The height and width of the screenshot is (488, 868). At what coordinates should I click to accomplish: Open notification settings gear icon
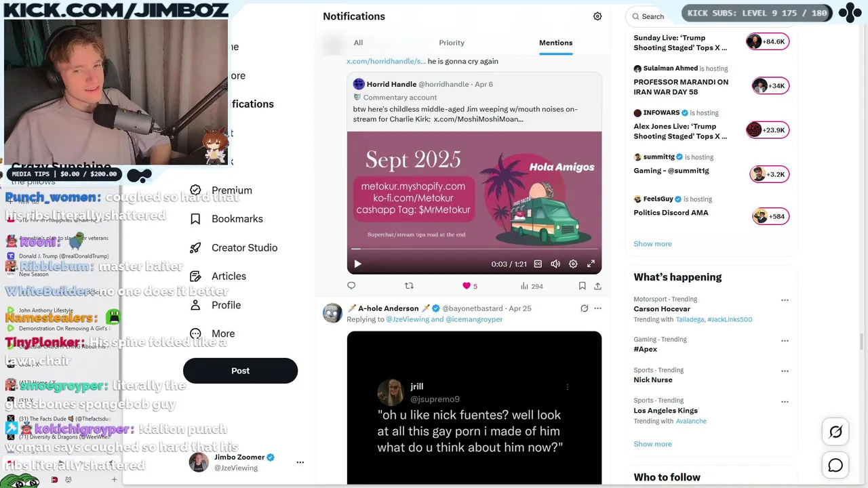597,16
